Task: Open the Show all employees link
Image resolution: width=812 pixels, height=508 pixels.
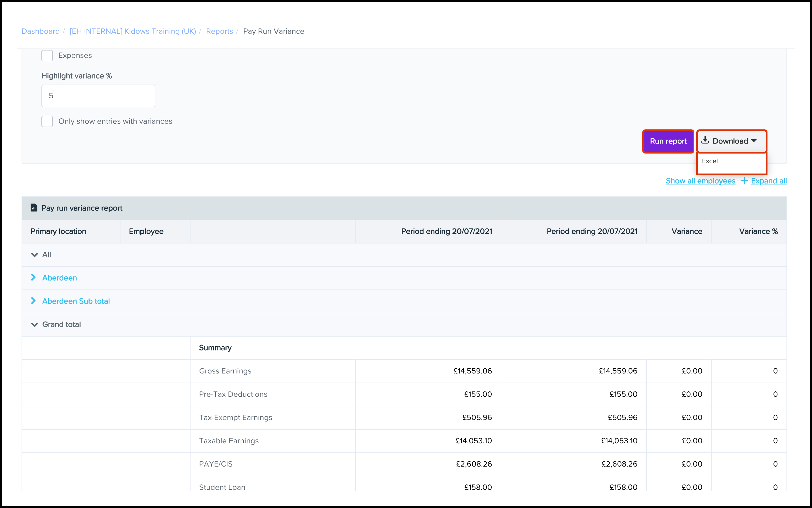Action: click(x=700, y=181)
